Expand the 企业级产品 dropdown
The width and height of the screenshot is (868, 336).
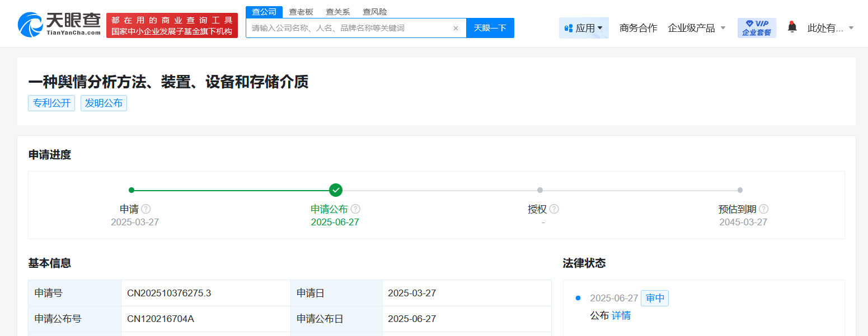click(696, 28)
